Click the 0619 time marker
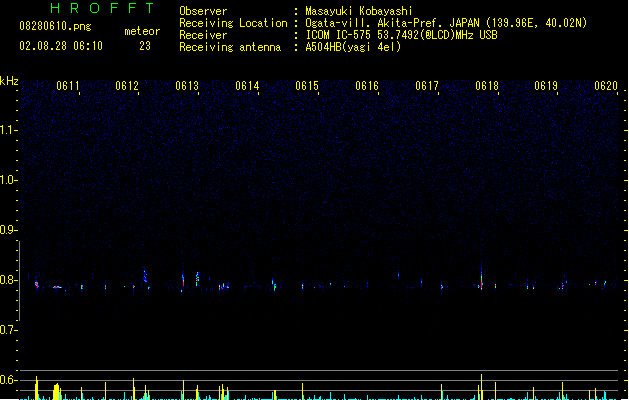The image size is (629, 400). click(546, 86)
